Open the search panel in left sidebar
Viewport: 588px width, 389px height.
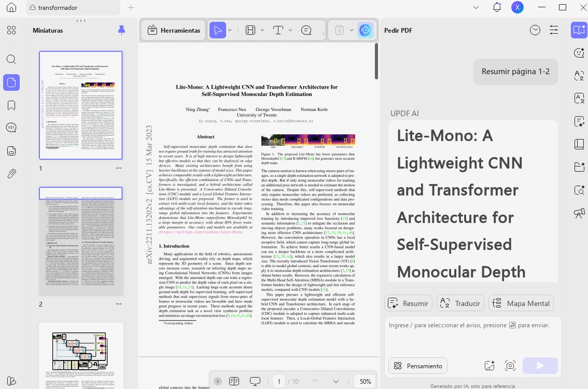11,59
